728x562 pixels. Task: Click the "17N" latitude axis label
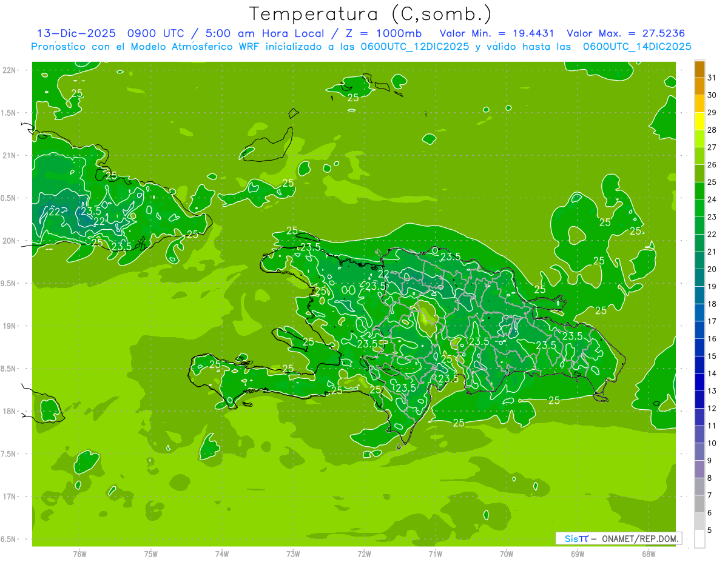(x=10, y=497)
